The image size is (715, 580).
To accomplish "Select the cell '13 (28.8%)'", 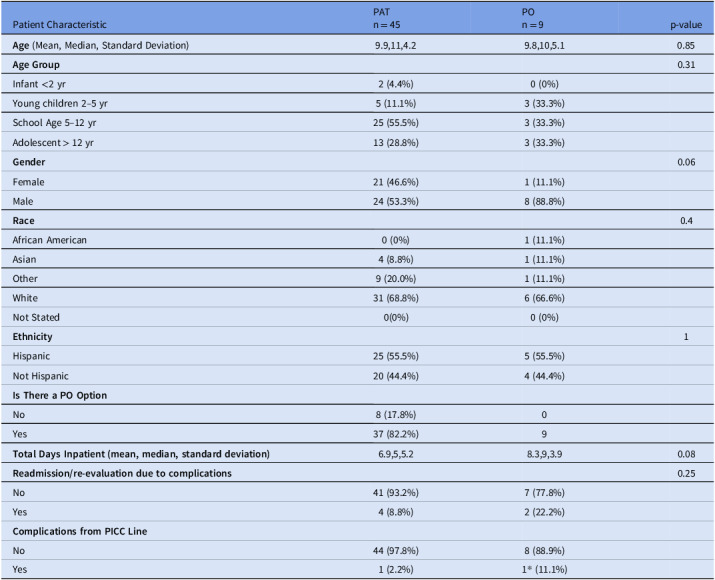I will pyautogui.click(x=395, y=143).
